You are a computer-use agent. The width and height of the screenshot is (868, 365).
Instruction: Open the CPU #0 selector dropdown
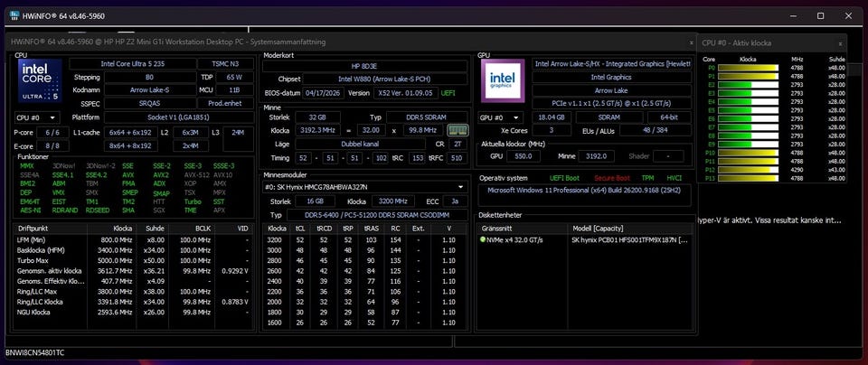(x=38, y=117)
